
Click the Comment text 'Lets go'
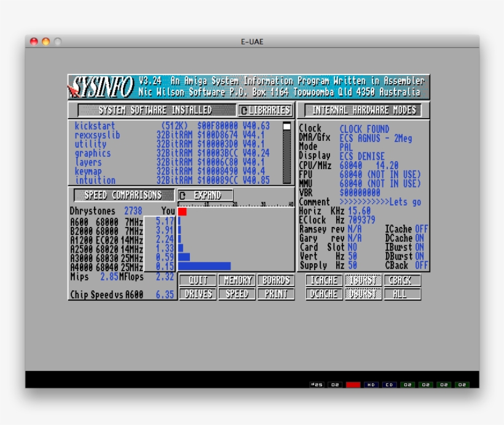(x=405, y=202)
